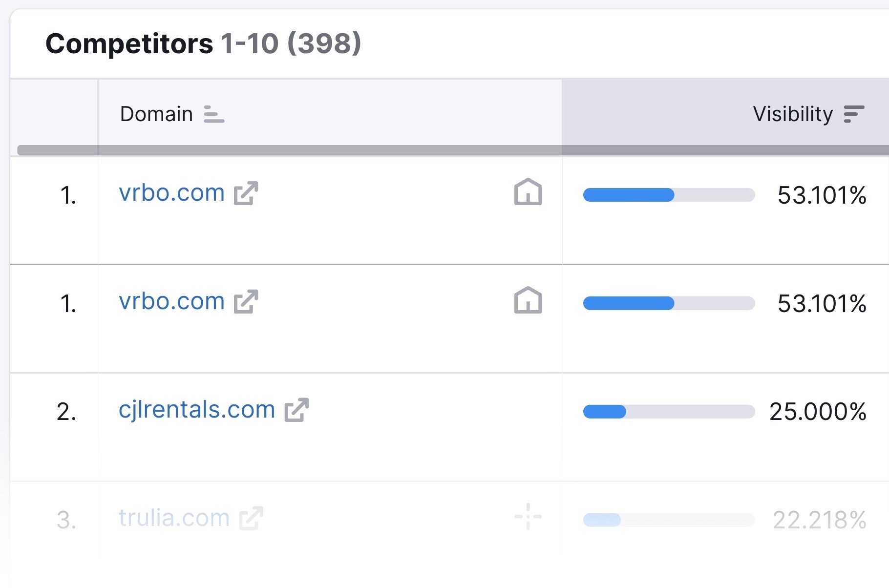This screenshot has height=588, width=889.
Task: Open second vrbo.com domain link
Action: 171,301
